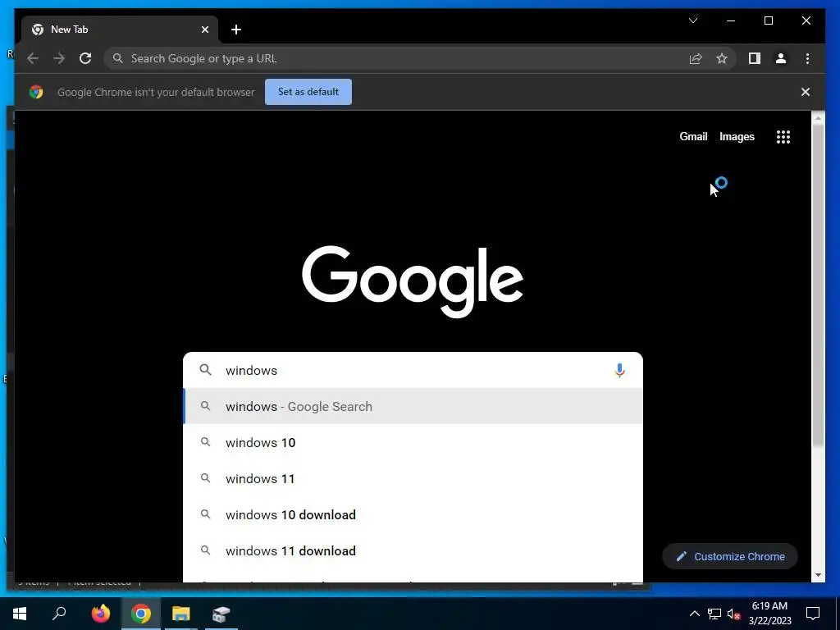Click the network tray icon
This screenshot has height=630, width=840.
click(x=714, y=614)
